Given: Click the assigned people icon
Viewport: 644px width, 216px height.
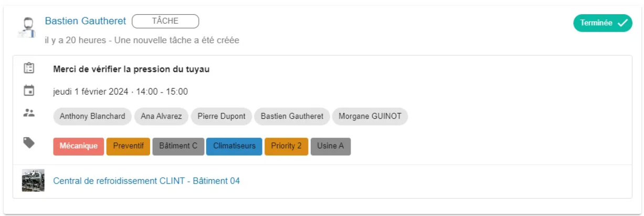Looking at the screenshot, I should [x=29, y=112].
